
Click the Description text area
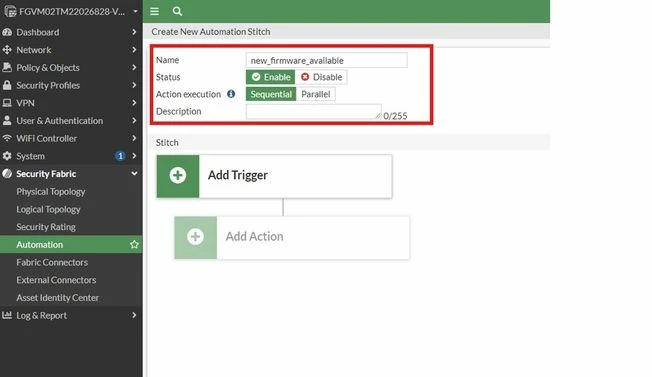point(314,111)
